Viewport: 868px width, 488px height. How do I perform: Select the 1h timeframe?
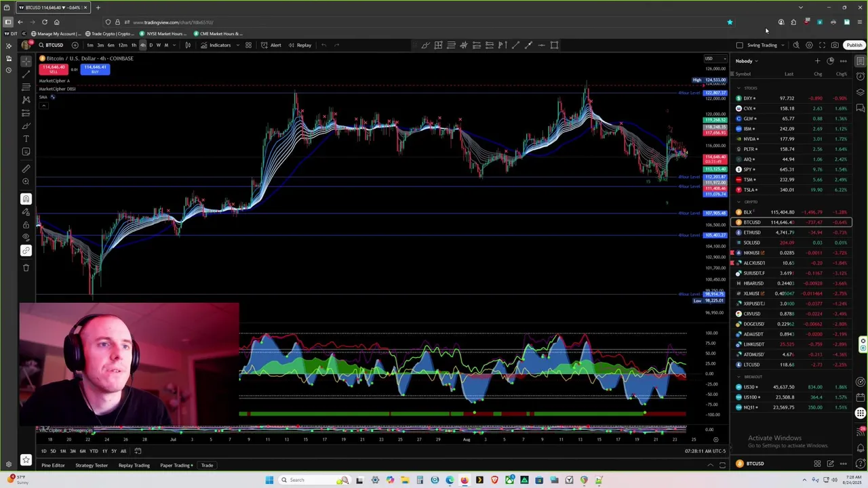pos(134,45)
